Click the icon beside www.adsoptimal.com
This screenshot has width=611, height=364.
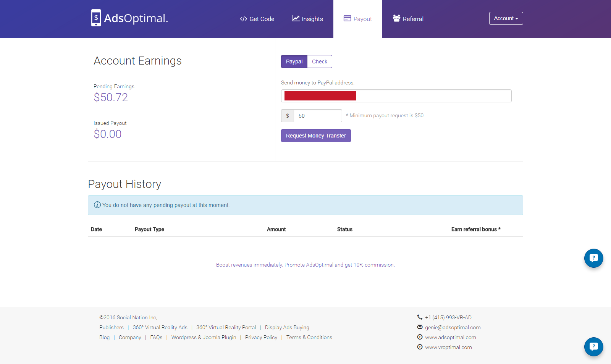tap(420, 337)
